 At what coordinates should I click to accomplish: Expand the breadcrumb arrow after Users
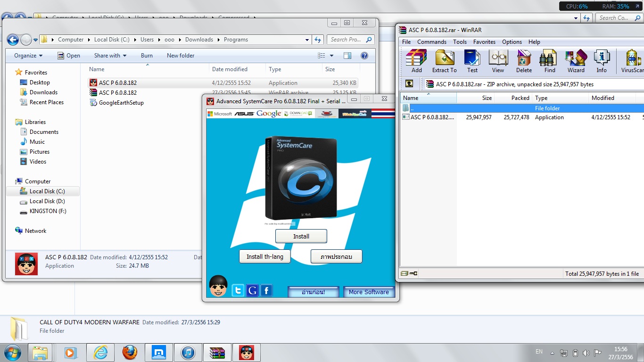(x=159, y=40)
